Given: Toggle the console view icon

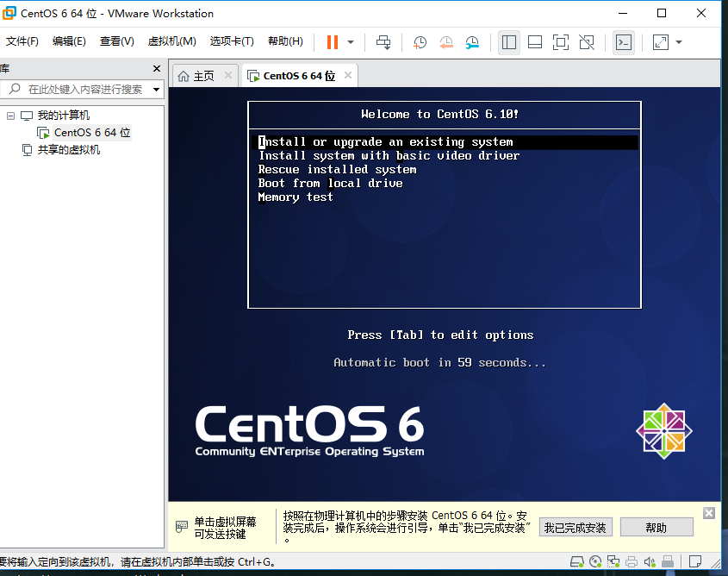Looking at the screenshot, I should pyautogui.click(x=624, y=42).
